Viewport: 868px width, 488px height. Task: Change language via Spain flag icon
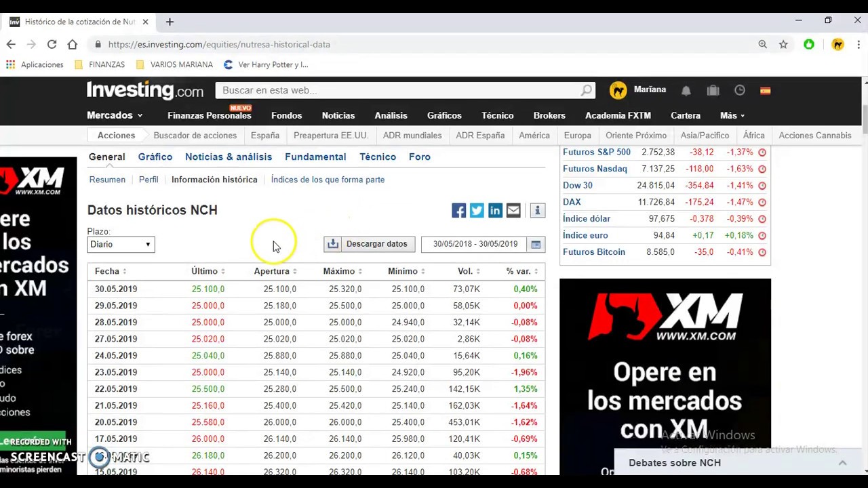[x=765, y=90]
